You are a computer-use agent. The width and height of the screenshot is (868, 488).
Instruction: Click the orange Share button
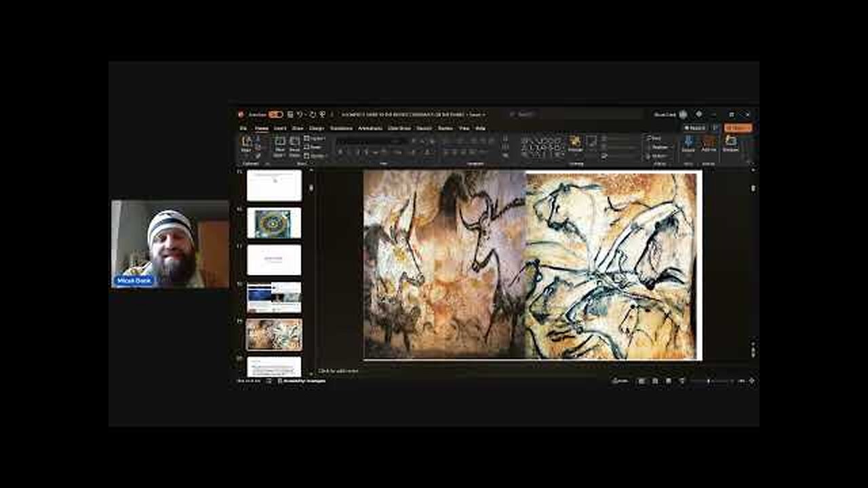pos(738,127)
